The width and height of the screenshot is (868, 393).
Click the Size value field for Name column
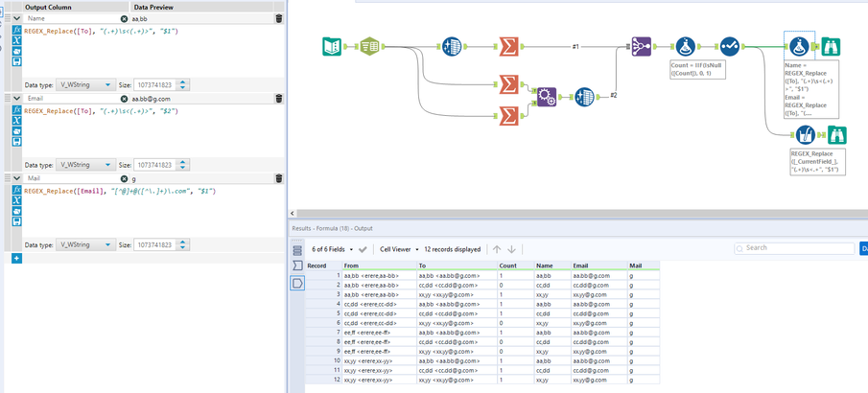pos(156,85)
